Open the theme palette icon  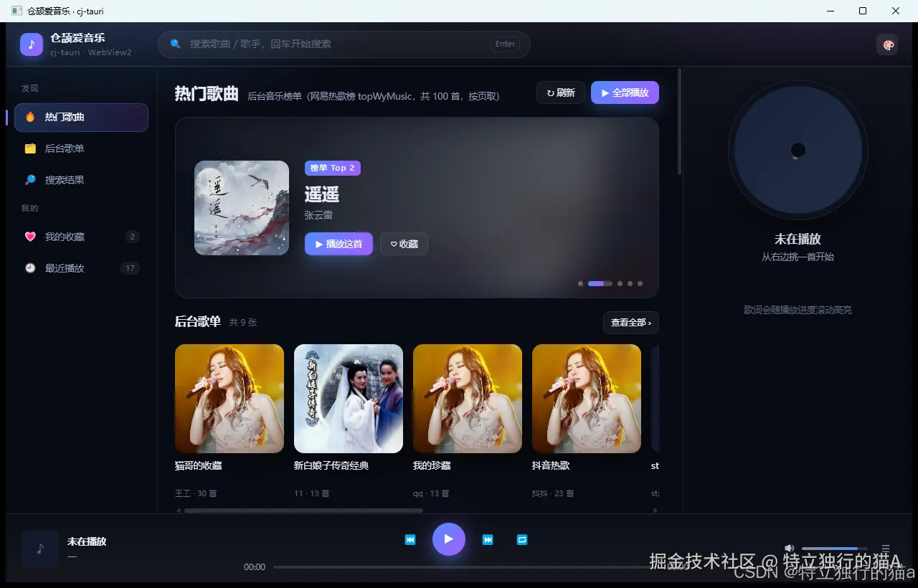[888, 44]
